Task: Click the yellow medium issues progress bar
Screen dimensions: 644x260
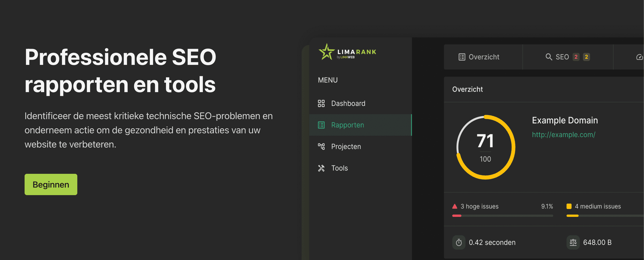Action: click(605, 216)
